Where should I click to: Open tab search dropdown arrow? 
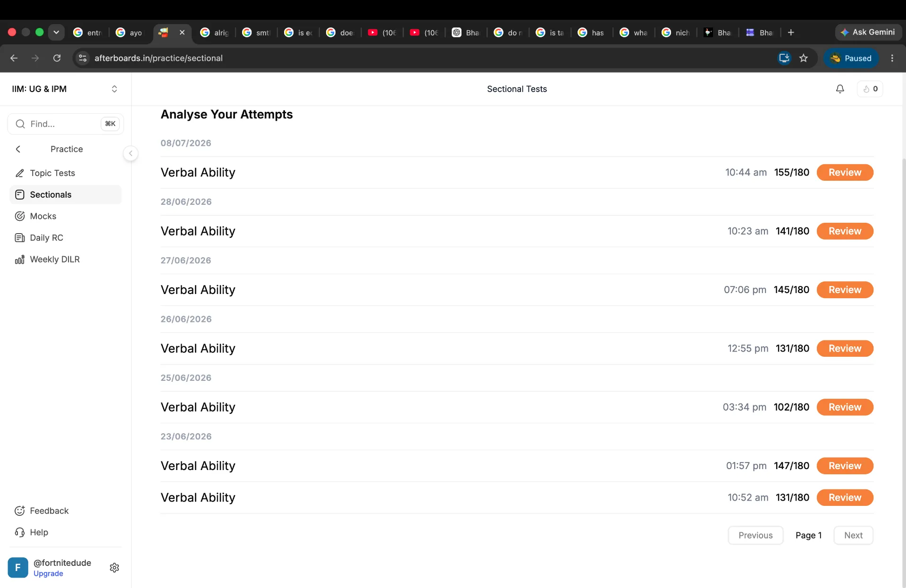point(56,33)
